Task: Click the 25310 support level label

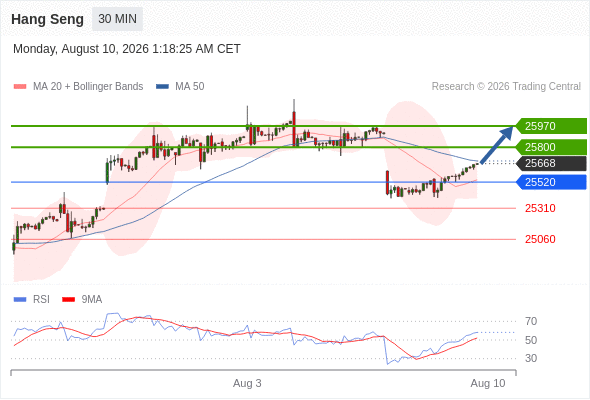Action: click(x=540, y=208)
